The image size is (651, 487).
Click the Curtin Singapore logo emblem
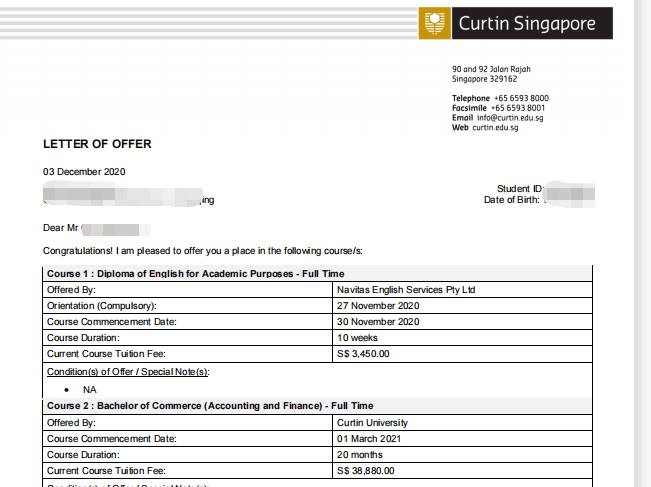434,23
